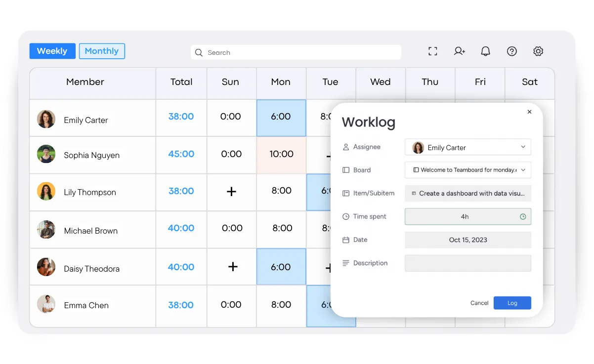594x364 pixels.
Task: Open the Date field showing Oct 15, 2023
Action: tap(468, 240)
